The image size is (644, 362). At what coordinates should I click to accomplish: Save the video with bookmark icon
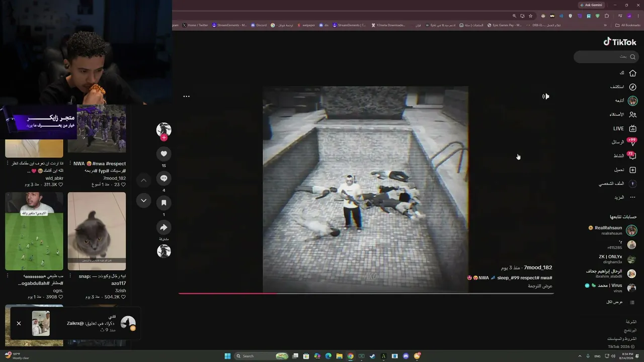pyautogui.click(x=164, y=203)
